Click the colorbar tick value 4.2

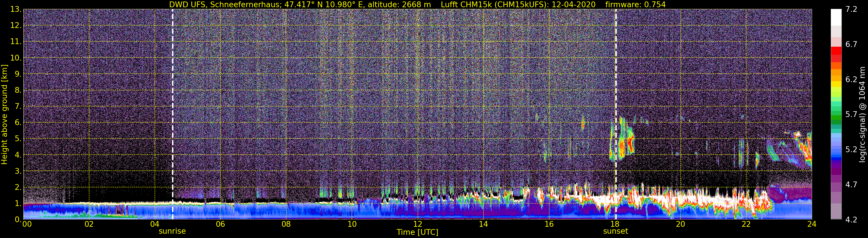click(851, 220)
